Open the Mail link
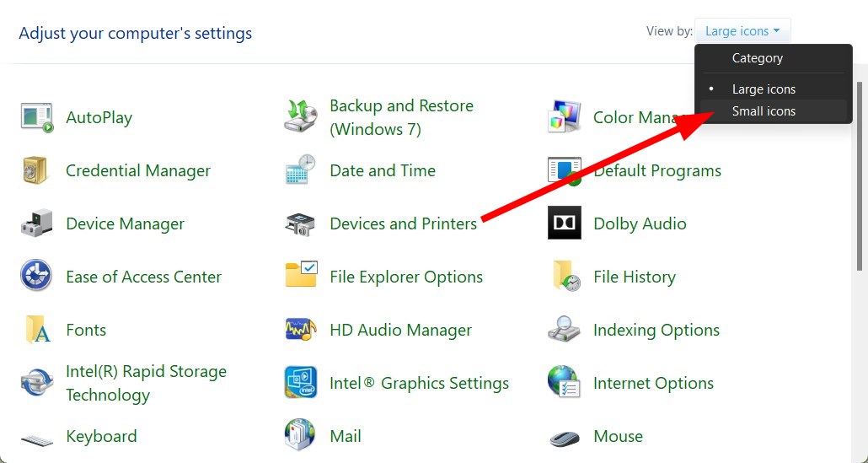Screen dimensions: 868x463 pyautogui.click(x=346, y=436)
